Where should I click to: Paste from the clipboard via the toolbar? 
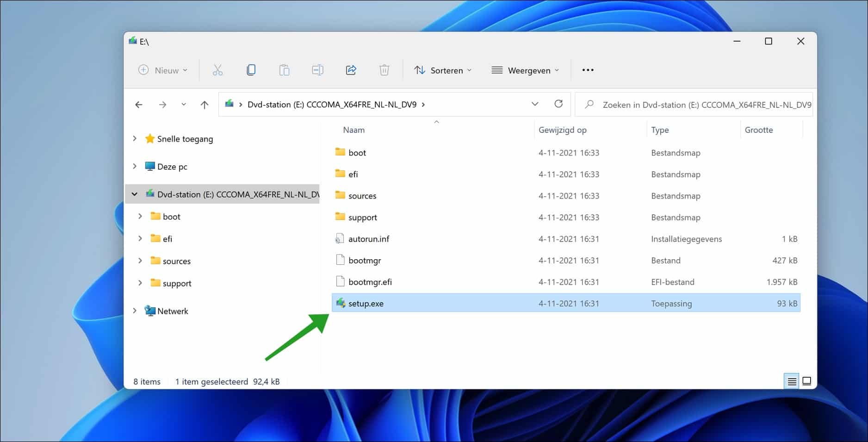(284, 70)
